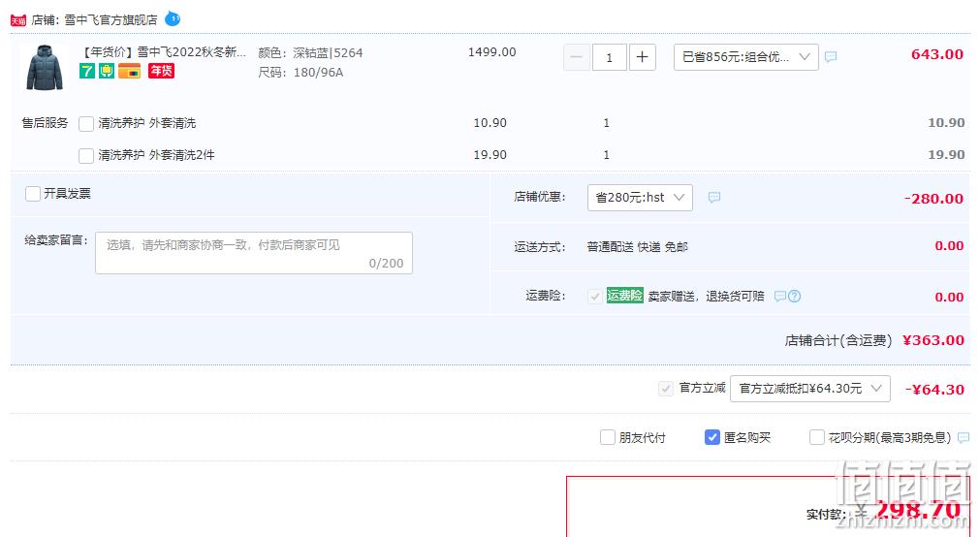Click the 普通配送 快递 免邮 shipping text
980x537 pixels.
tap(638, 247)
